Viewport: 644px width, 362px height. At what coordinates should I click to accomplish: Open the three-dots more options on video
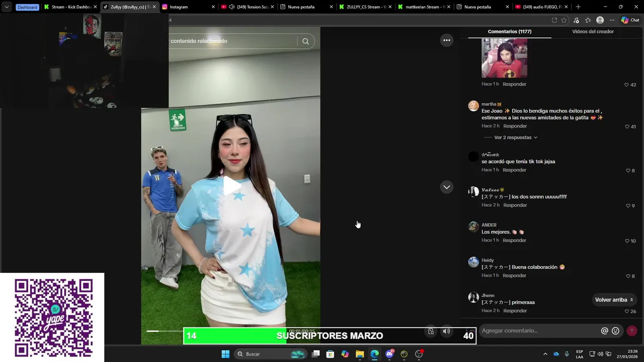(446, 40)
